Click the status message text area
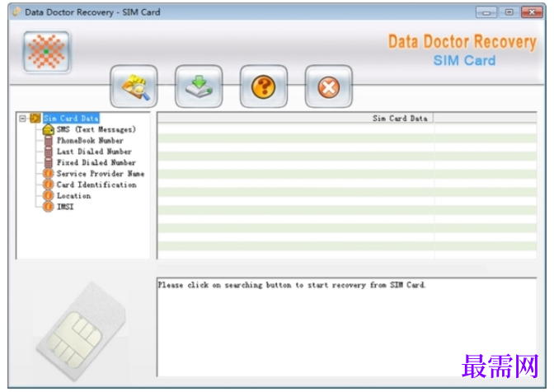Screen dimensions: 554x392 346,327
